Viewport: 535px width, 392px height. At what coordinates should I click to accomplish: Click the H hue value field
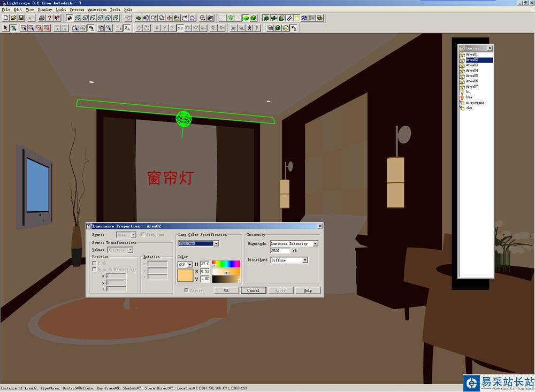tap(205, 264)
